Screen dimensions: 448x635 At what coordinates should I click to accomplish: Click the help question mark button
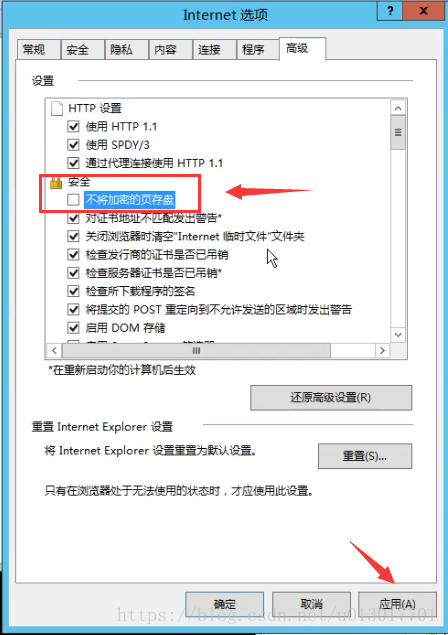(390, 11)
